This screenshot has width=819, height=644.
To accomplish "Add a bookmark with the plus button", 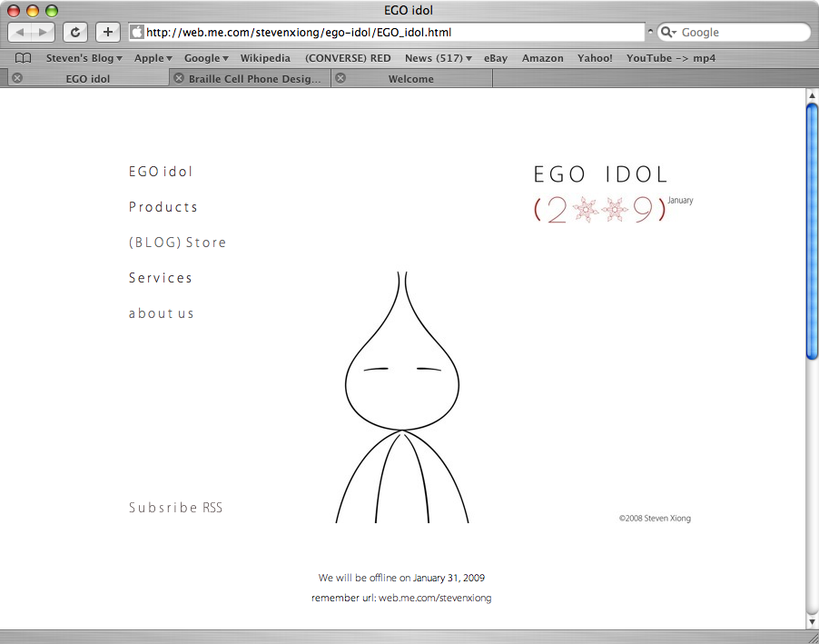I will (x=108, y=33).
